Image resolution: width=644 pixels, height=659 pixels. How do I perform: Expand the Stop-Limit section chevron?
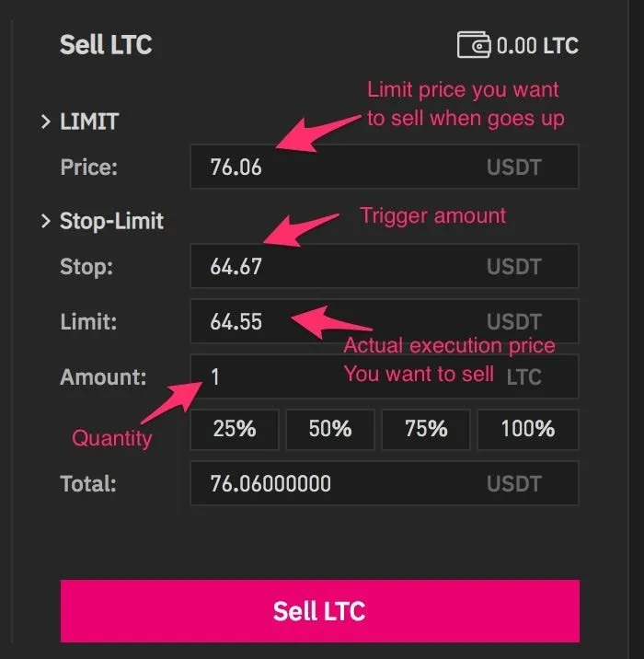coord(46,221)
